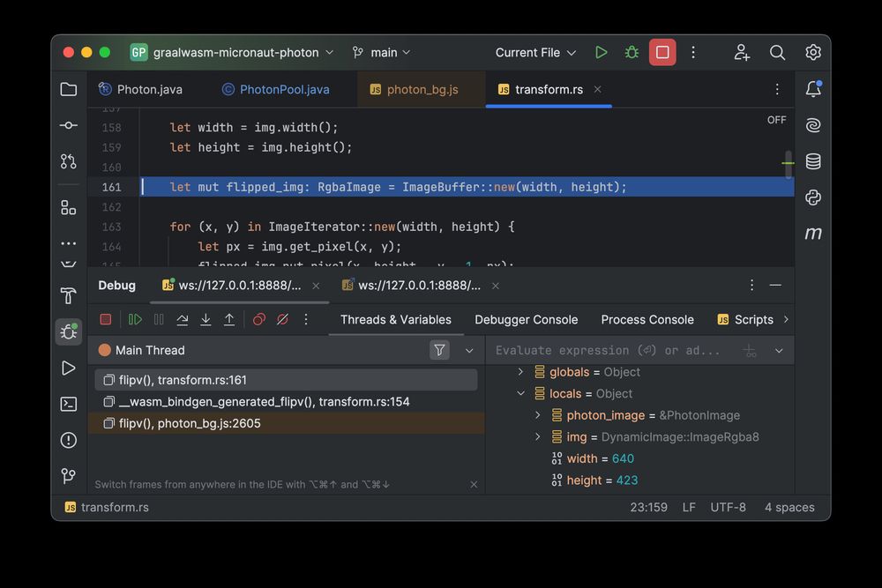Step out in the debugger
The image size is (882, 588).
coord(229,319)
